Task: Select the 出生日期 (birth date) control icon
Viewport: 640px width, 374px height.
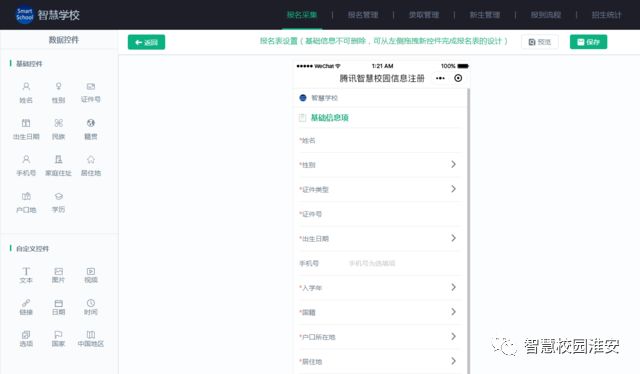Action: tap(26, 123)
